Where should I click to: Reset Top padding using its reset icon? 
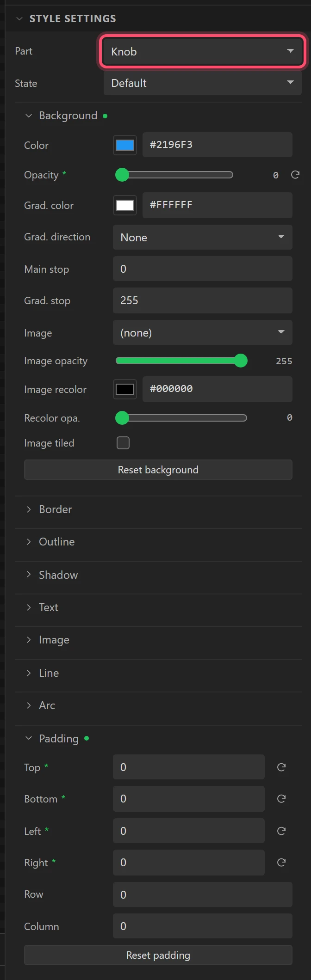click(281, 767)
